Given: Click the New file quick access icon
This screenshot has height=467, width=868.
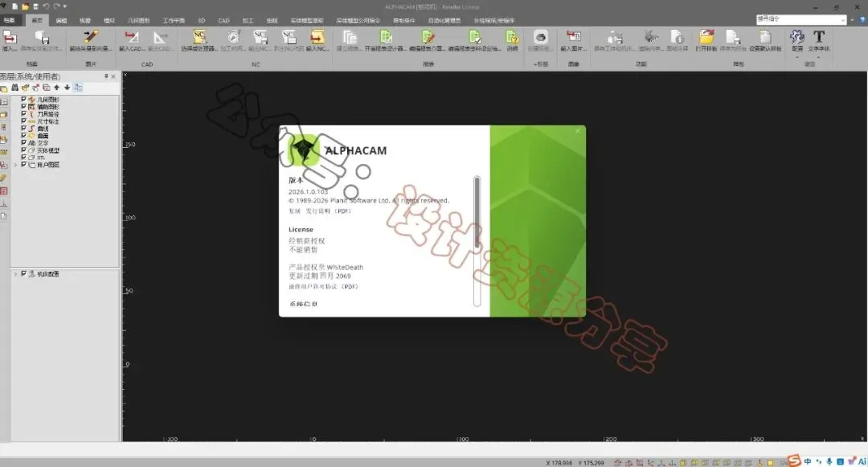Looking at the screenshot, I should [15, 6].
